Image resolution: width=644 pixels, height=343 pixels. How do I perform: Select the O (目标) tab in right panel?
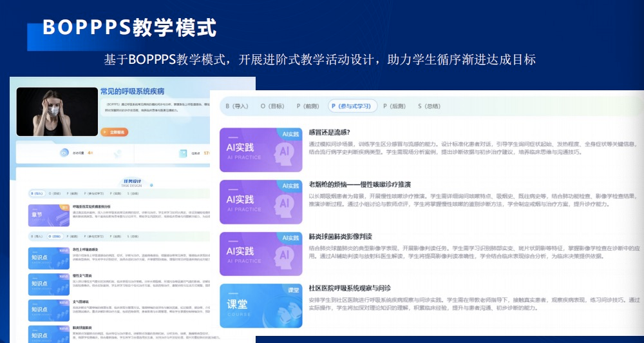[272, 106]
